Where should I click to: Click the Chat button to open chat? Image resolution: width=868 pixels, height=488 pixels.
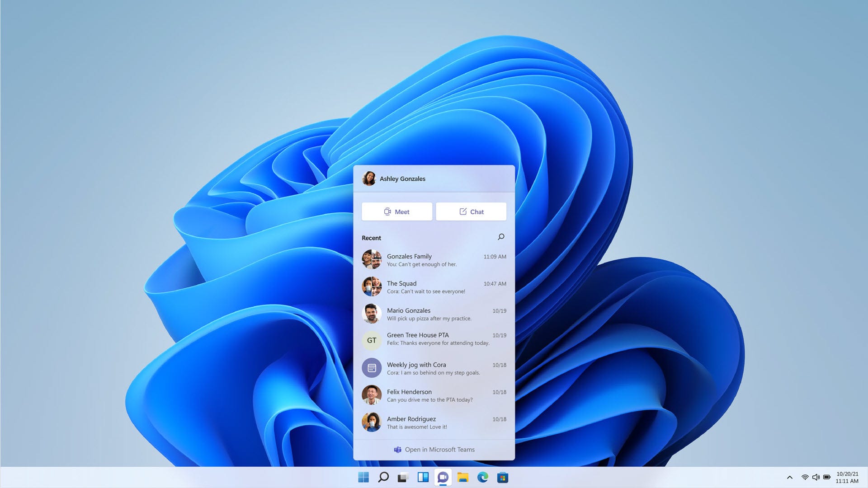click(x=471, y=211)
